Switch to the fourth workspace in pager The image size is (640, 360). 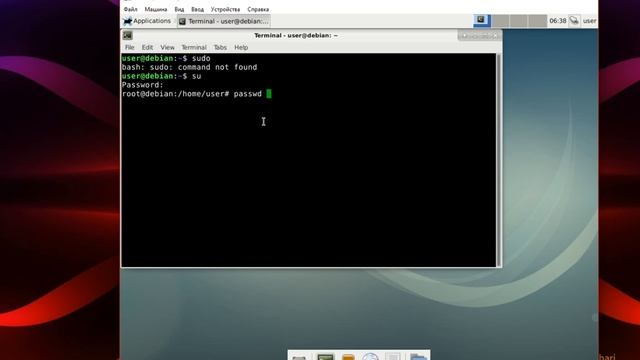pyautogui.click(x=538, y=20)
